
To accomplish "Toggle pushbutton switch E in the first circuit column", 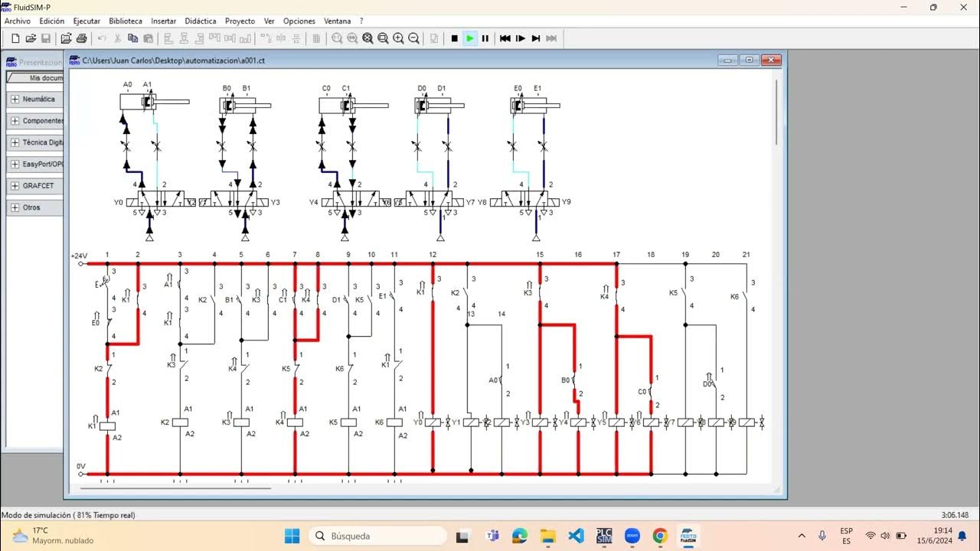I will [x=103, y=285].
